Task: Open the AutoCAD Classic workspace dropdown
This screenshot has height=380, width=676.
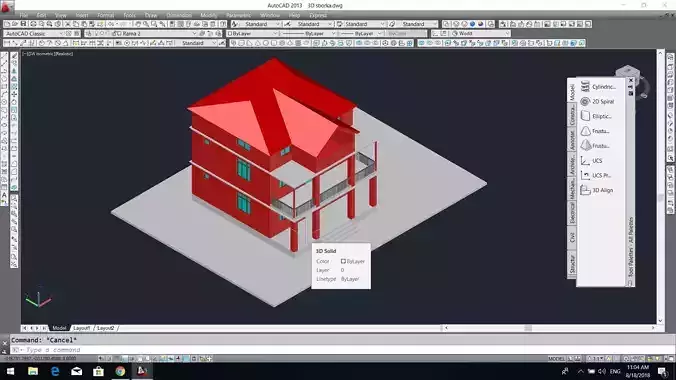Action: [x=34, y=33]
